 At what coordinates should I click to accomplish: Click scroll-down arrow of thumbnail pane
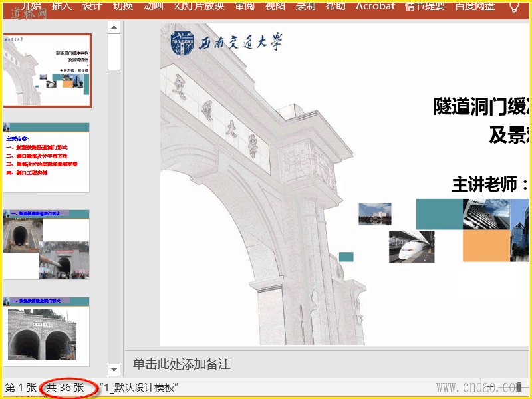(x=114, y=370)
